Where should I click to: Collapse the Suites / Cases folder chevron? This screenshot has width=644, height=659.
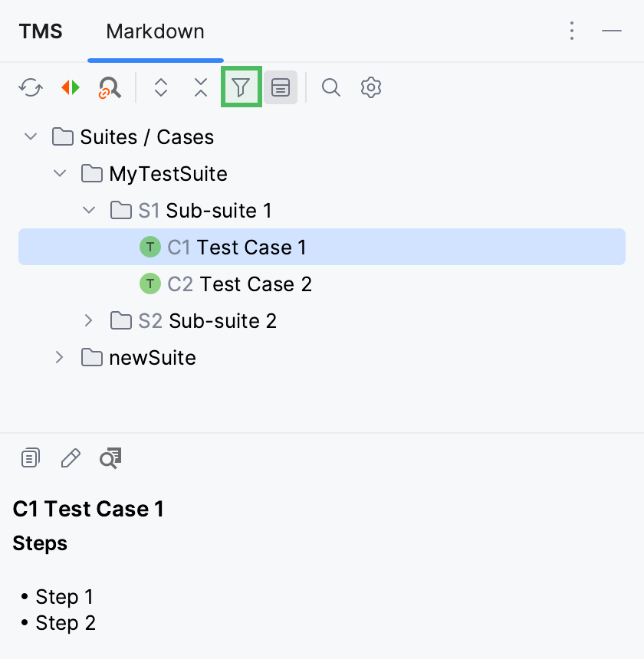[30, 136]
